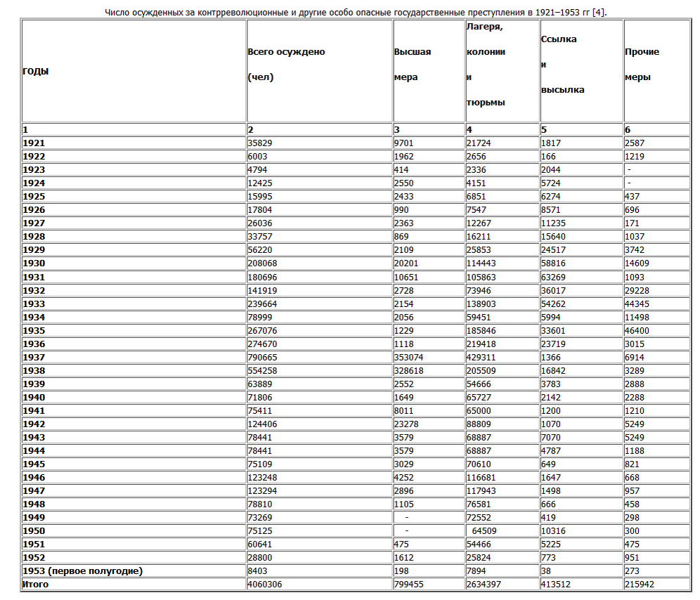Select the 'ГОДЫ' column header
Screen dimensions: 700x600
click(134, 71)
